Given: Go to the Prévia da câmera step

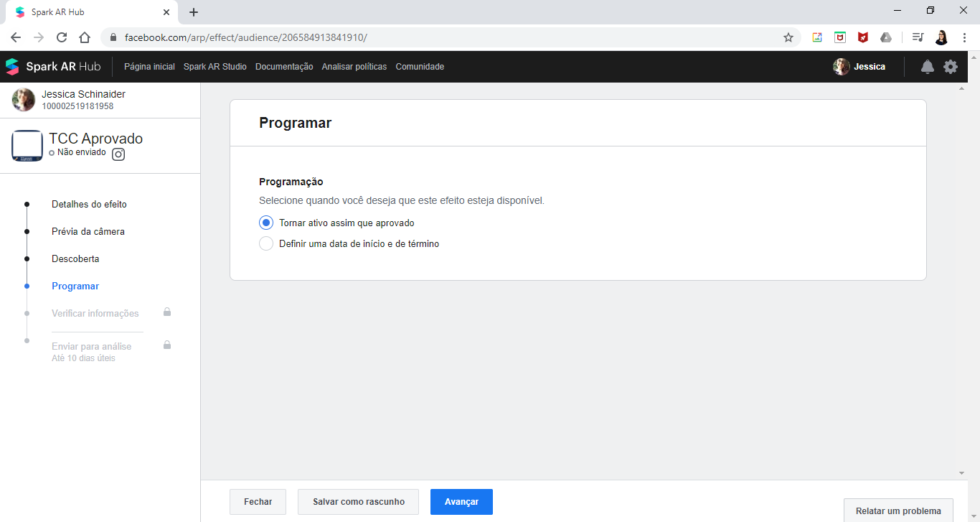Looking at the screenshot, I should (x=88, y=232).
